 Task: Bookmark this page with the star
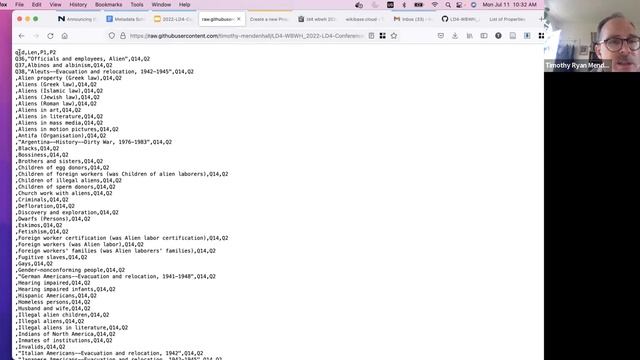pos(394,36)
